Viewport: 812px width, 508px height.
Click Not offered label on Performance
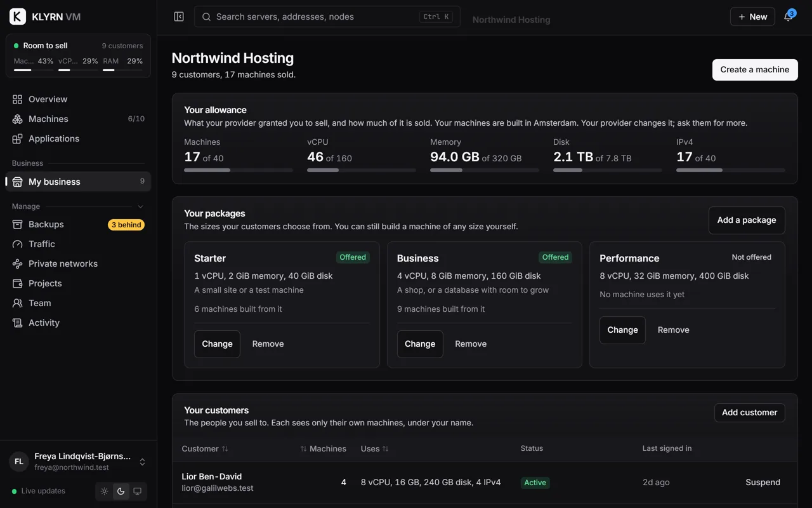tap(752, 257)
